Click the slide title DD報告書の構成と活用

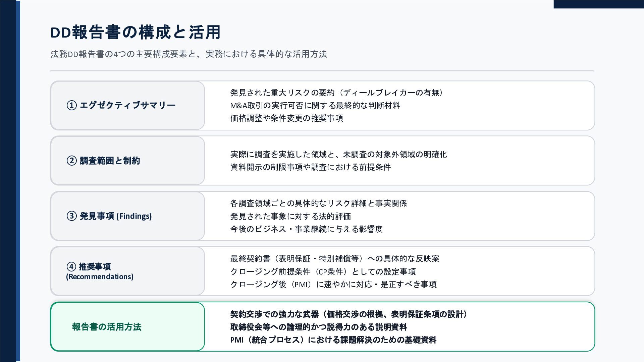pos(135,33)
